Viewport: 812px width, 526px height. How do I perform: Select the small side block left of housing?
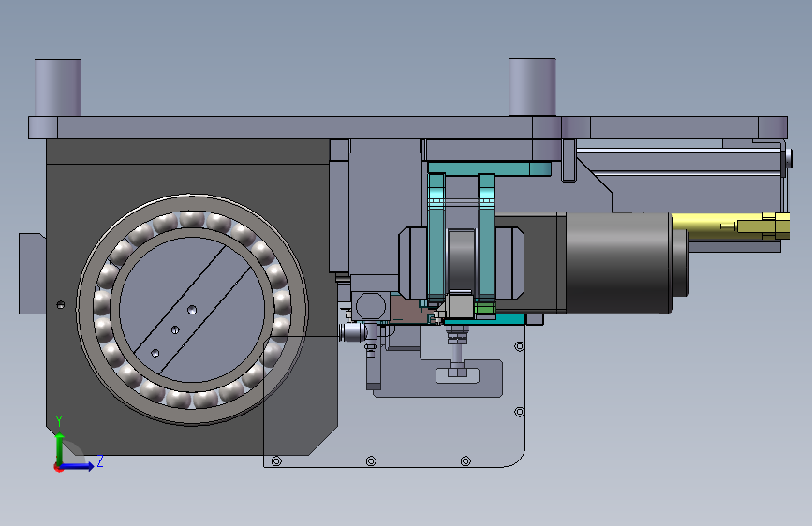pos(32,273)
